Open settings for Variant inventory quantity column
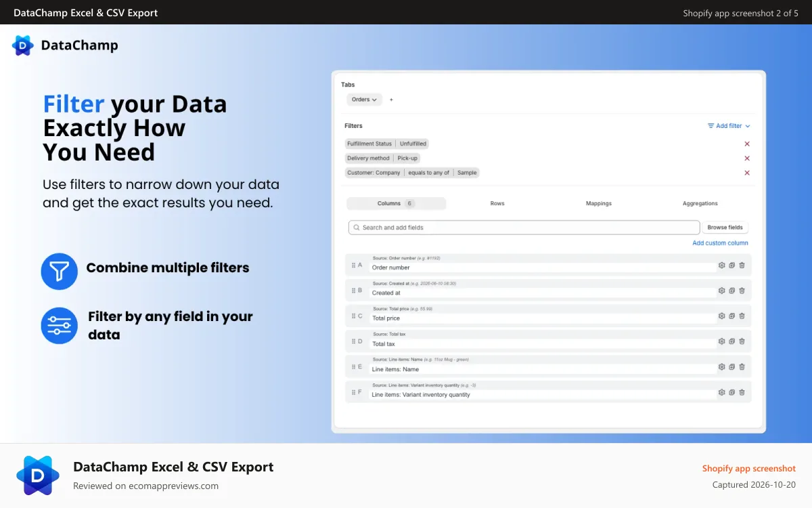 pyautogui.click(x=721, y=392)
